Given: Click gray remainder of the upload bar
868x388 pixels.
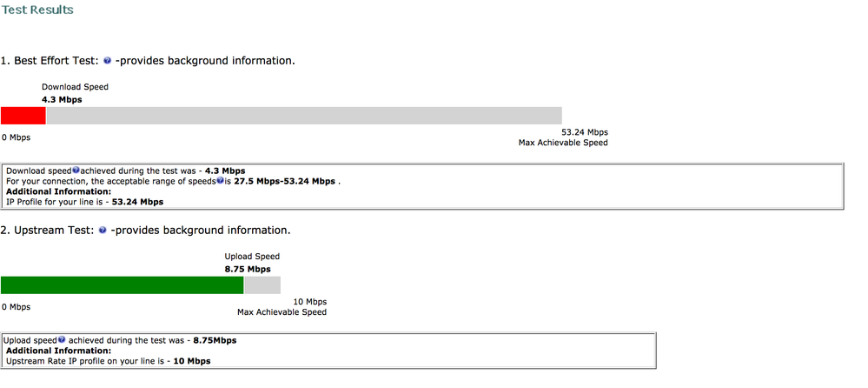Looking at the screenshot, I should coord(262,284).
